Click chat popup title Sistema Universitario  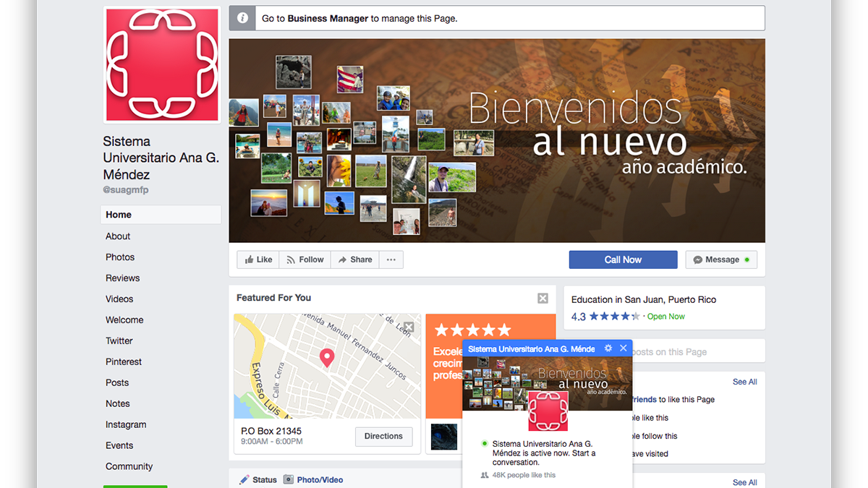532,348
